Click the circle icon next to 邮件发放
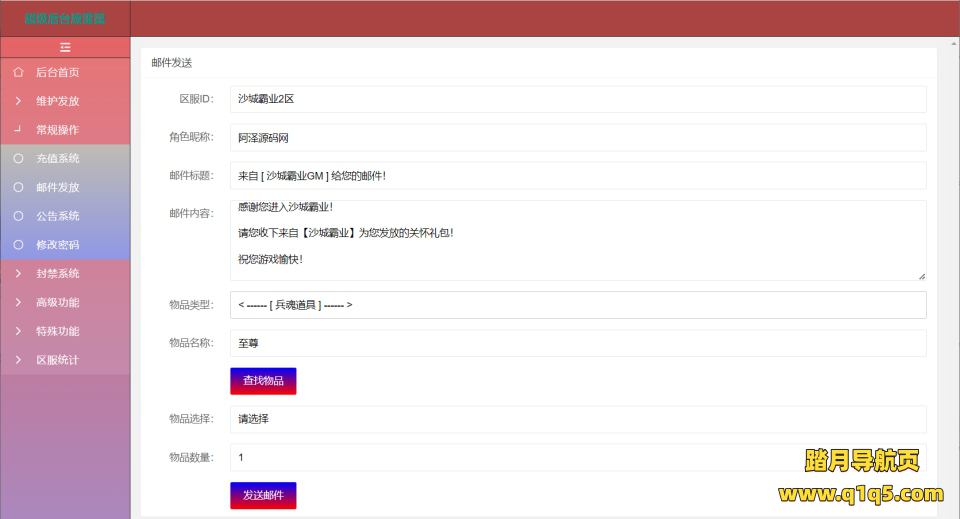Screen dimensions: 960x519 click(18, 187)
